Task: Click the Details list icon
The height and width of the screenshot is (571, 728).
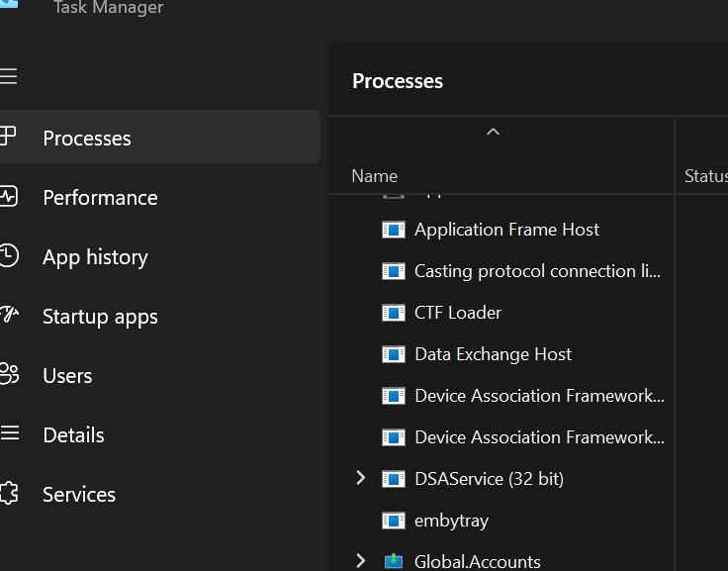Action: pyautogui.click(x=9, y=433)
